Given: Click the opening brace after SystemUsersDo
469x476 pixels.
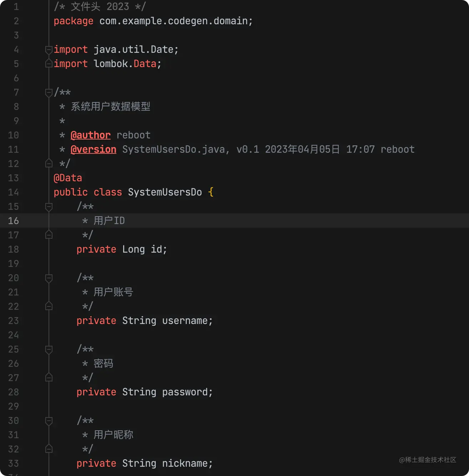Looking at the screenshot, I should (211, 192).
